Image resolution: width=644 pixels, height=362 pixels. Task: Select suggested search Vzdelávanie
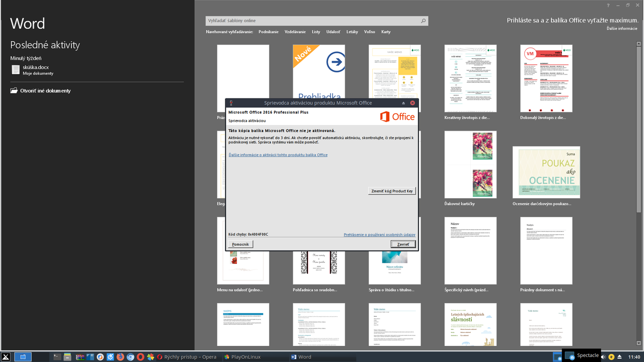(295, 32)
